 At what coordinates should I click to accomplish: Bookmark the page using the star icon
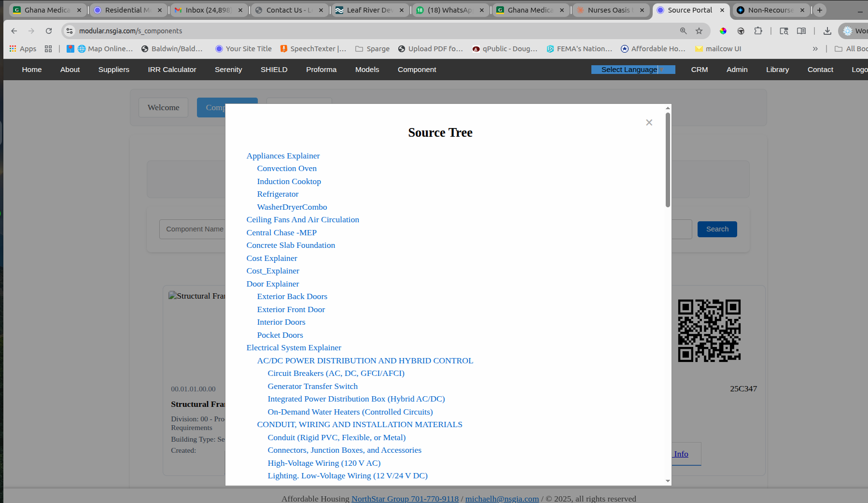699,30
